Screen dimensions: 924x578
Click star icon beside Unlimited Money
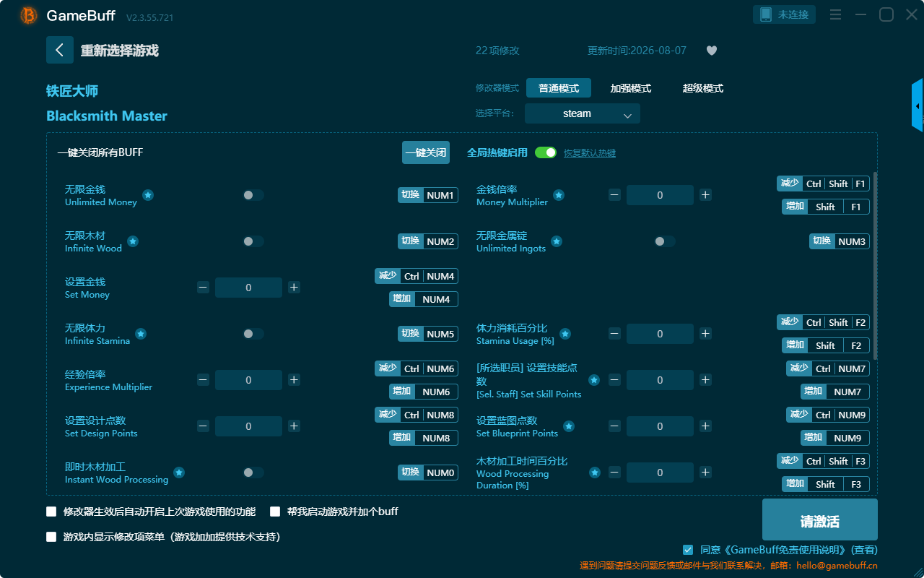(x=148, y=195)
